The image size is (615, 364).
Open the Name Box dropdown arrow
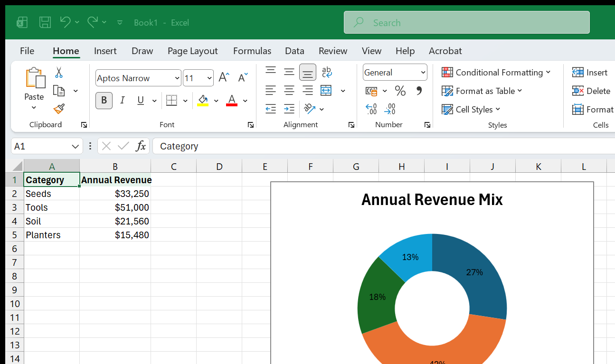tap(75, 146)
